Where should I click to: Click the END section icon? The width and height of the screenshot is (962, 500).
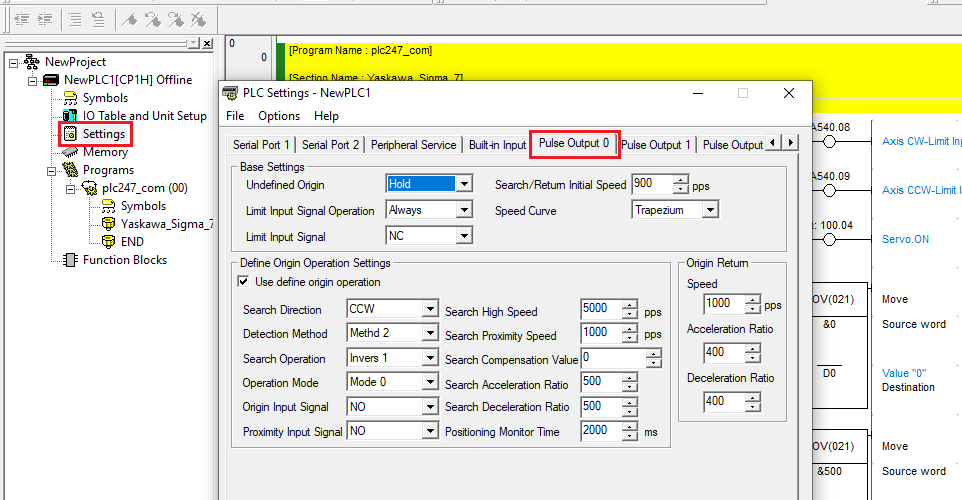[109, 242]
